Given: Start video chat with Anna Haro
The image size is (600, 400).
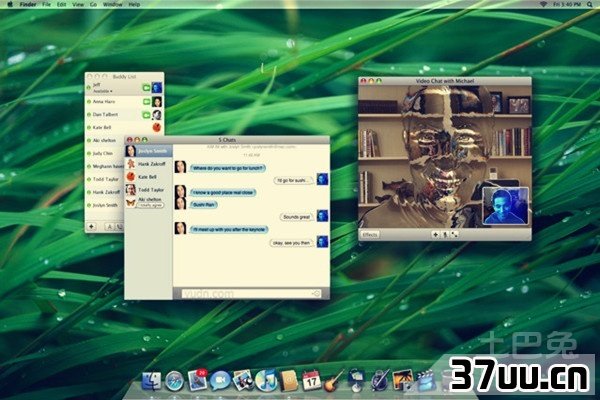Looking at the screenshot, I should click(146, 102).
